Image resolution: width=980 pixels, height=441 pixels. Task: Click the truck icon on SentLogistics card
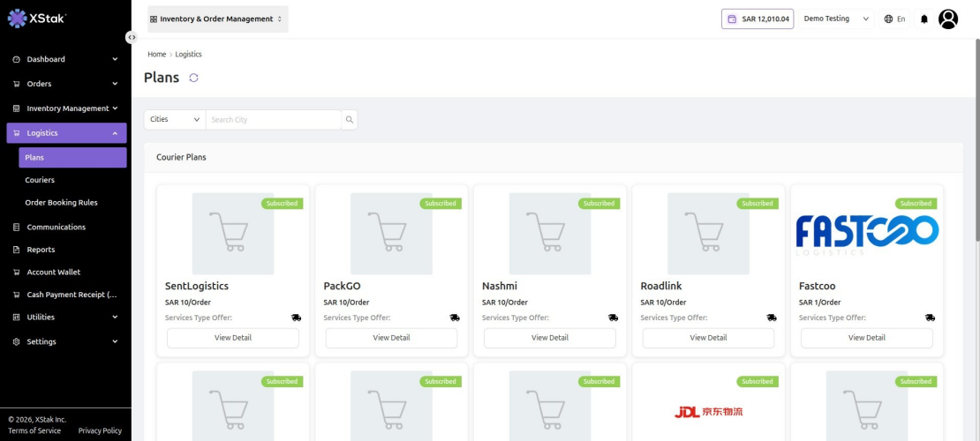click(297, 318)
